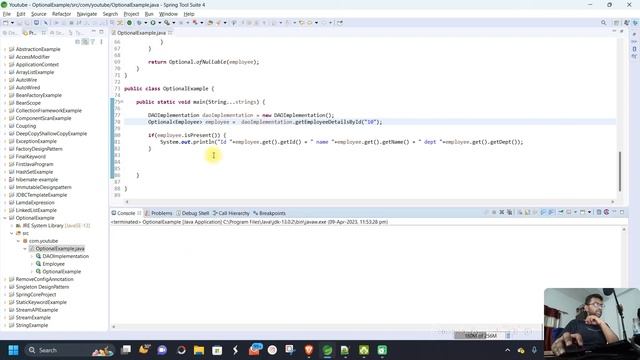Select the LamdaExpression project
This screenshot has height=360, width=640.
[x=35, y=203]
